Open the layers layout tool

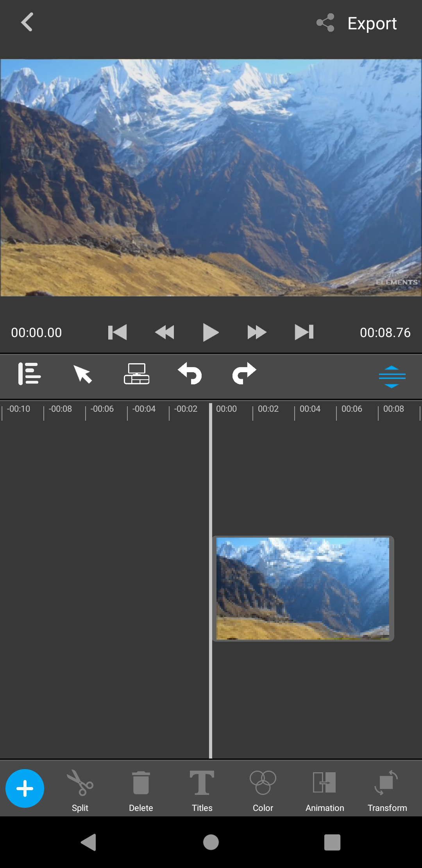click(136, 374)
